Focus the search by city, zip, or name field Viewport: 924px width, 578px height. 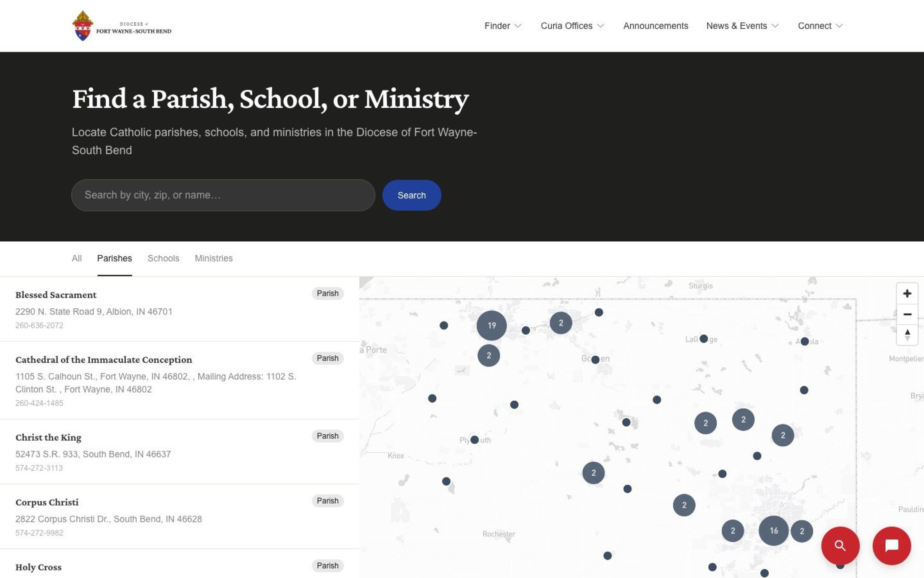coord(223,195)
